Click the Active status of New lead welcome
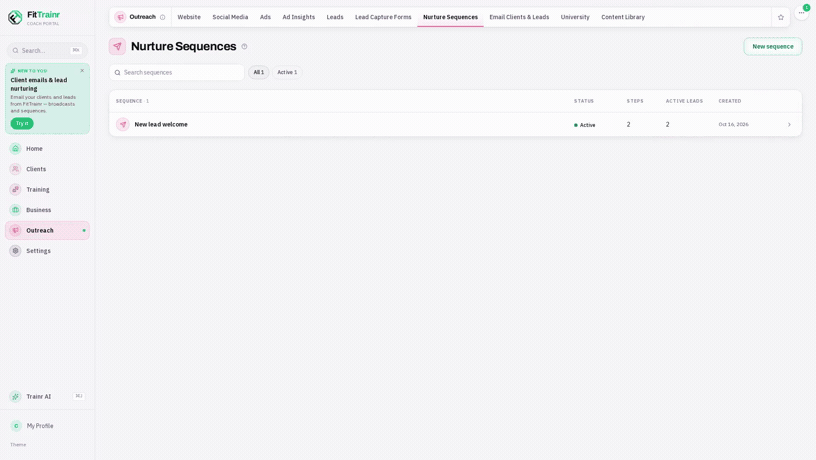 pyautogui.click(x=584, y=125)
